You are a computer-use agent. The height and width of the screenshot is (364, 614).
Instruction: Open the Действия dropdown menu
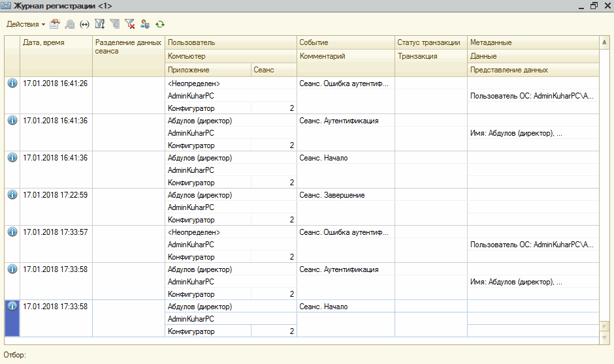tap(25, 24)
